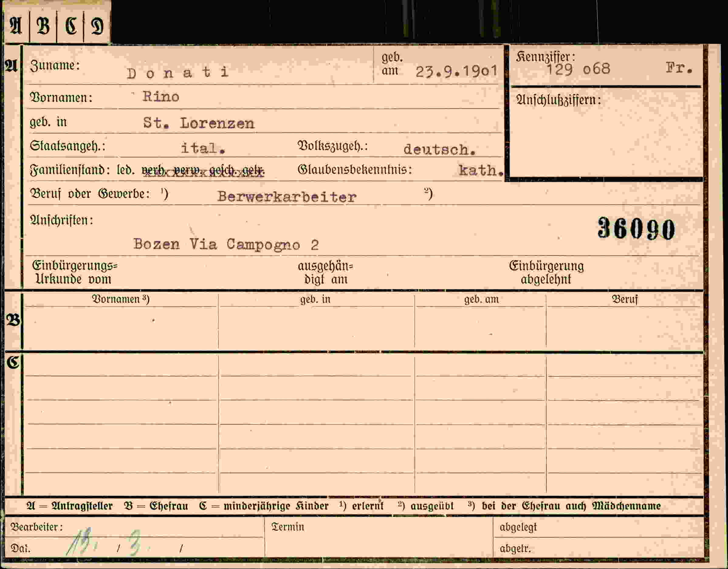Click the section C side marker
The image size is (728, 569).
click(13, 362)
